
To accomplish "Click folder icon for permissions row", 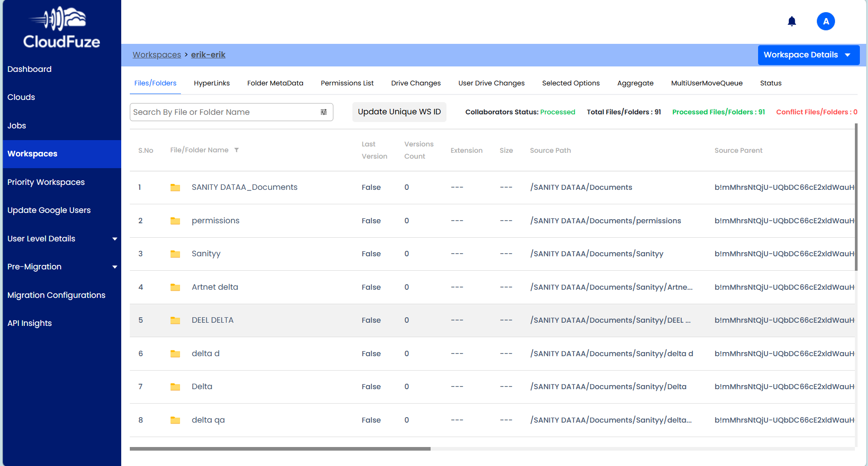I will [175, 221].
